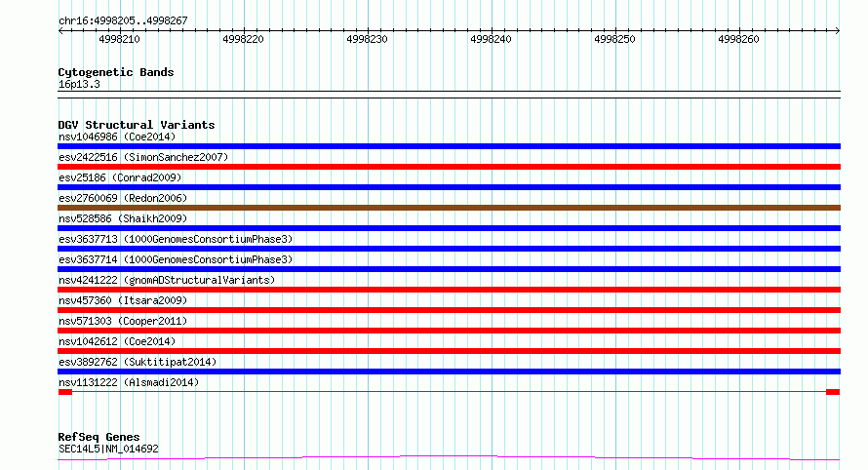Select the red bar for nsv1042612

(x=449, y=351)
